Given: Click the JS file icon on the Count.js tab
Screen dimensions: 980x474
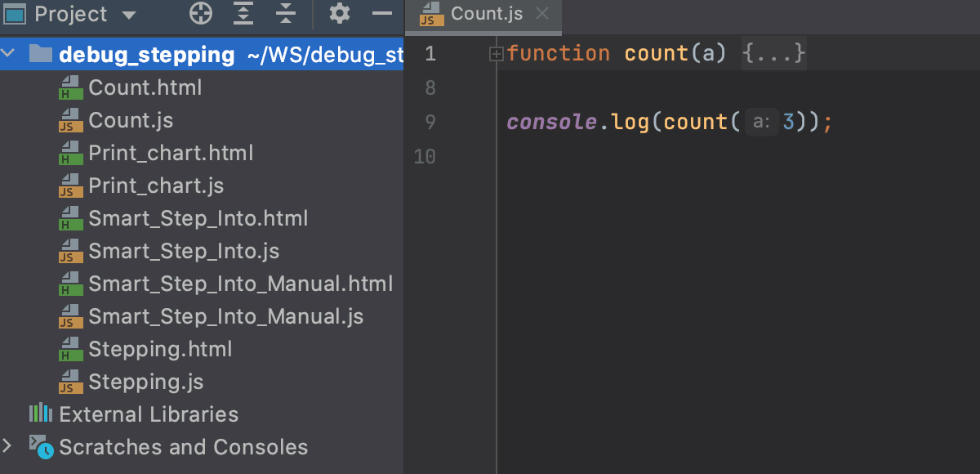Looking at the screenshot, I should pos(430,14).
